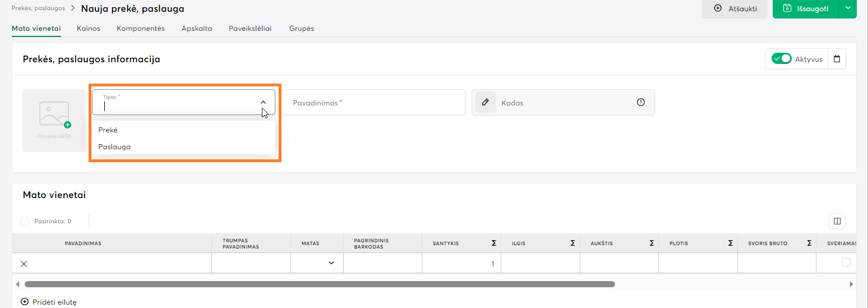Collapse the Tipas dropdown with its chevron
Image resolution: width=868 pixels, height=308 pixels.
tap(263, 102)
